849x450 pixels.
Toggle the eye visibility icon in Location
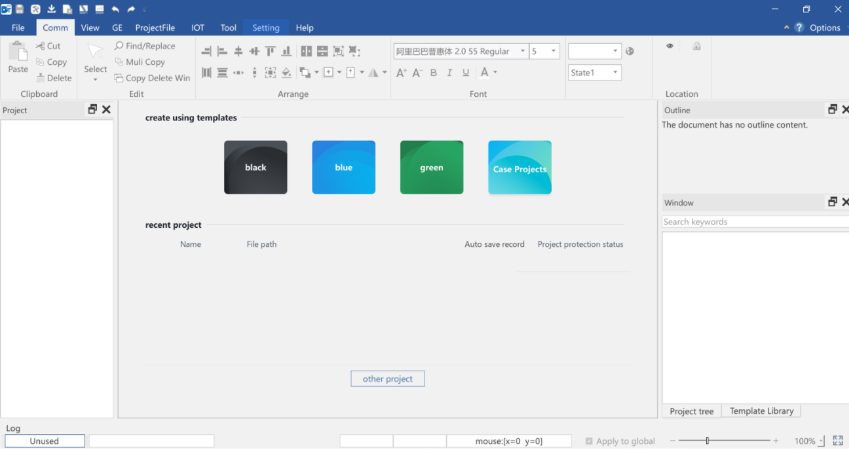coord(670,46)
